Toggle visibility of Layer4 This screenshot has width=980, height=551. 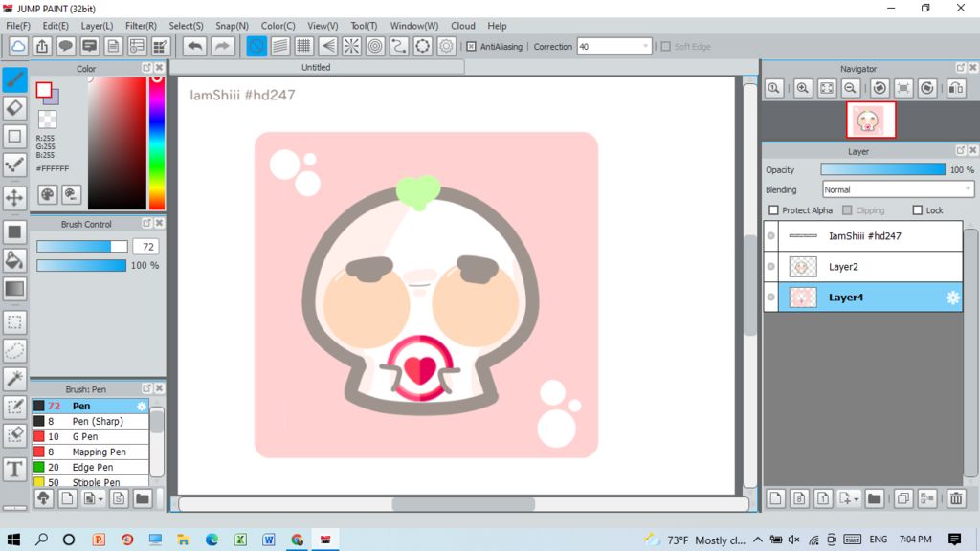click(x=771, y=297)
